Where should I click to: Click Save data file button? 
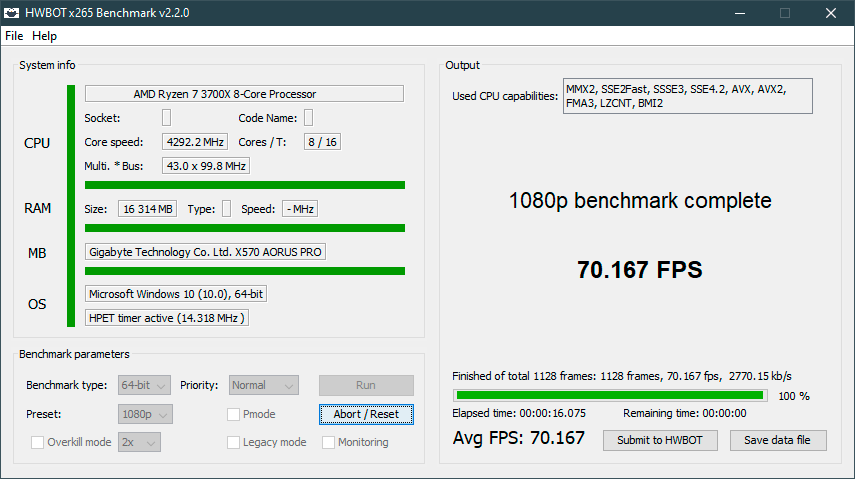[778, 440]
